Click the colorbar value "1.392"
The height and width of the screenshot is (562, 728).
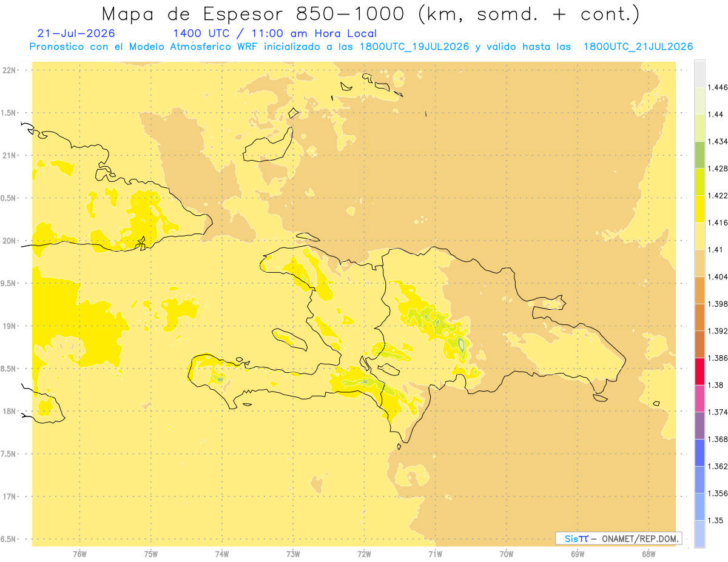tap(718, 331)
